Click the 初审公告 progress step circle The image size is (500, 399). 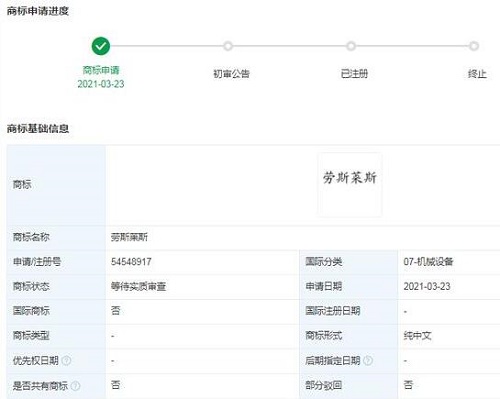pos(228,46)
